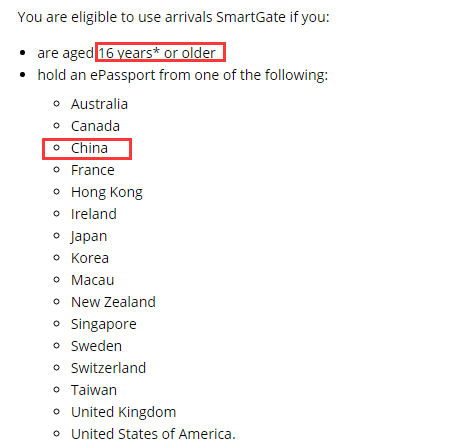Select Canada in the country list
Viewport: 462px width, 444px height.
click(95, 126)
